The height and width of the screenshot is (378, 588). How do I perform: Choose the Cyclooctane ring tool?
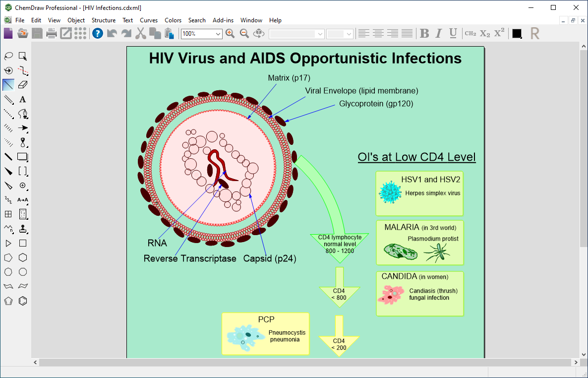point(23,272)
